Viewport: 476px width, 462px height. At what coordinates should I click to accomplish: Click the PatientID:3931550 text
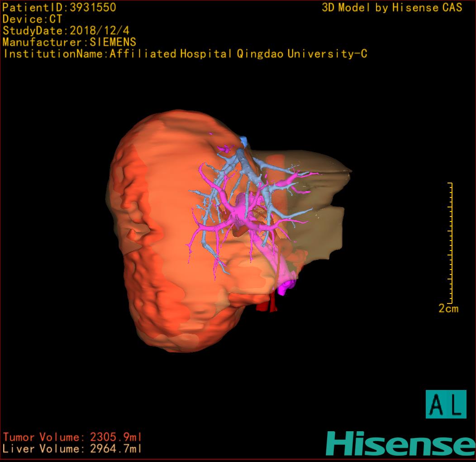tap(59, 7)
